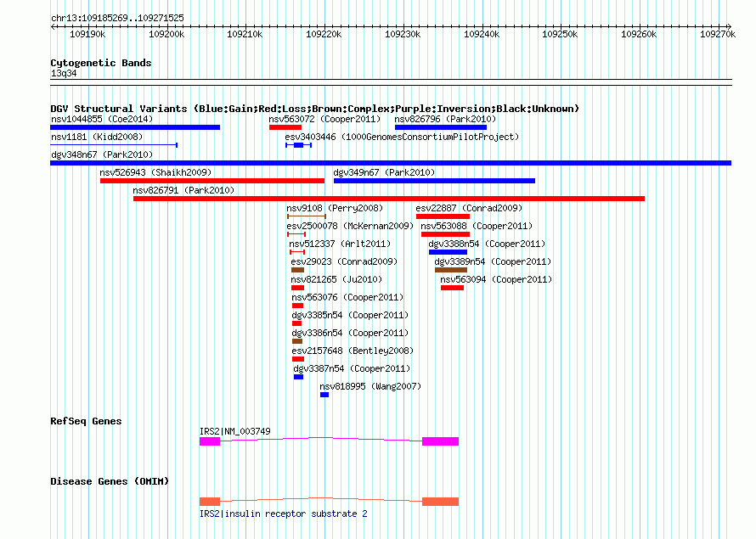Select the blue bar under dgv3388n54
The image size is (756, 539).
[448, 252]
